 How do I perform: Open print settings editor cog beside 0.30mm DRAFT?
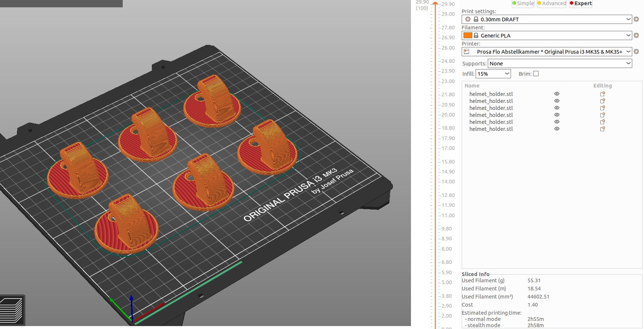[x=636, y=19]
